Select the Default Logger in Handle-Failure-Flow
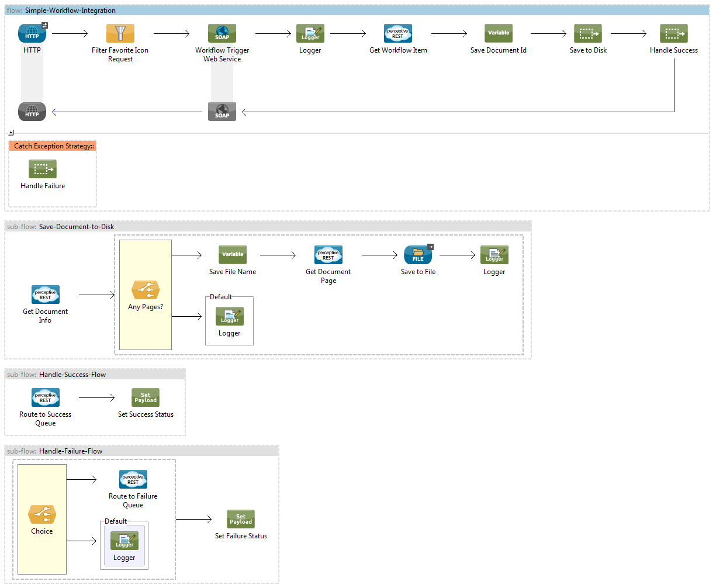 (x=124, y=541)
